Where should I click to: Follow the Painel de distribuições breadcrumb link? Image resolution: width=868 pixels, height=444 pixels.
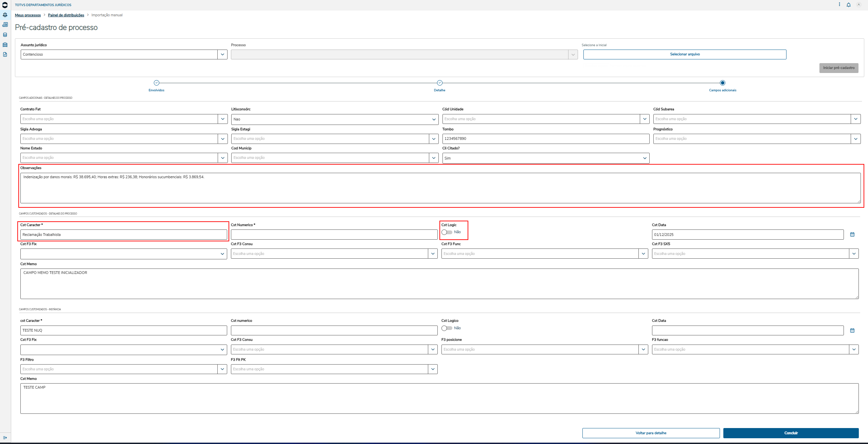66,15
